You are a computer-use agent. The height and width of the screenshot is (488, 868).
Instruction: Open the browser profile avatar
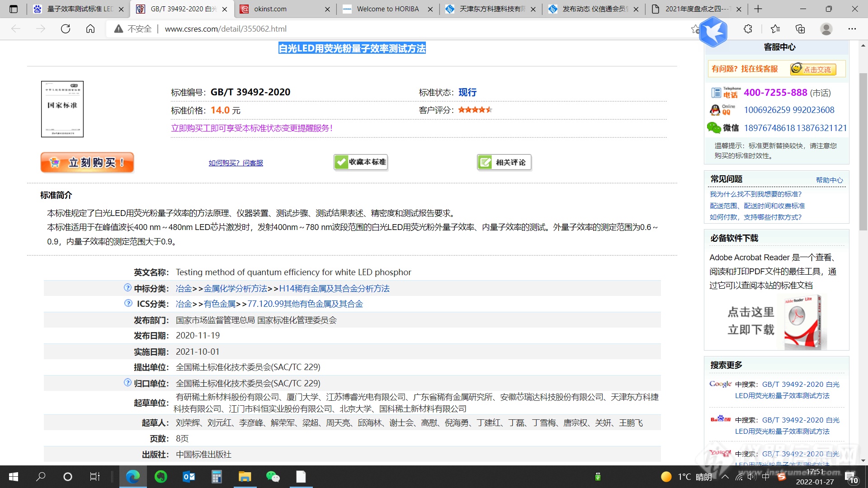coord(826,29)
